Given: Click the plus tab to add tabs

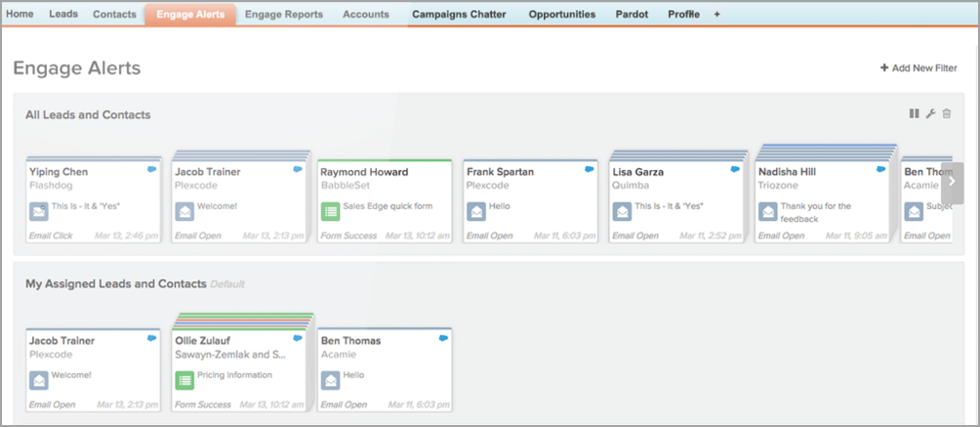Looking at the screenshot, I should click(716, 15).
